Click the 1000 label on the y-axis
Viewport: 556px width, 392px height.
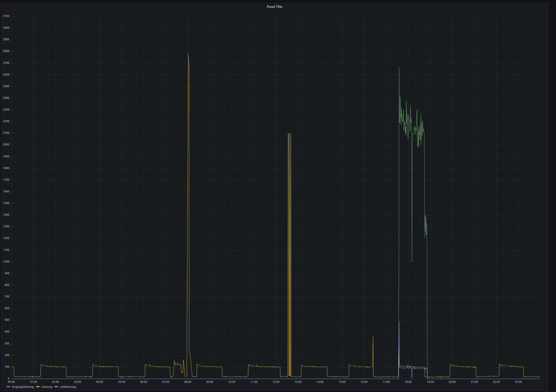point(6,261)
